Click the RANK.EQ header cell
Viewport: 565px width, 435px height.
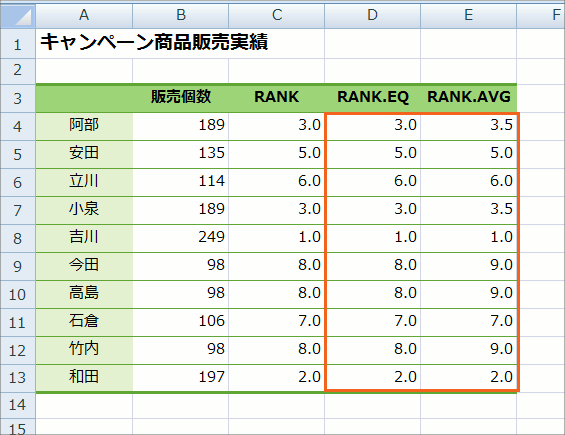tap(373, 97)
